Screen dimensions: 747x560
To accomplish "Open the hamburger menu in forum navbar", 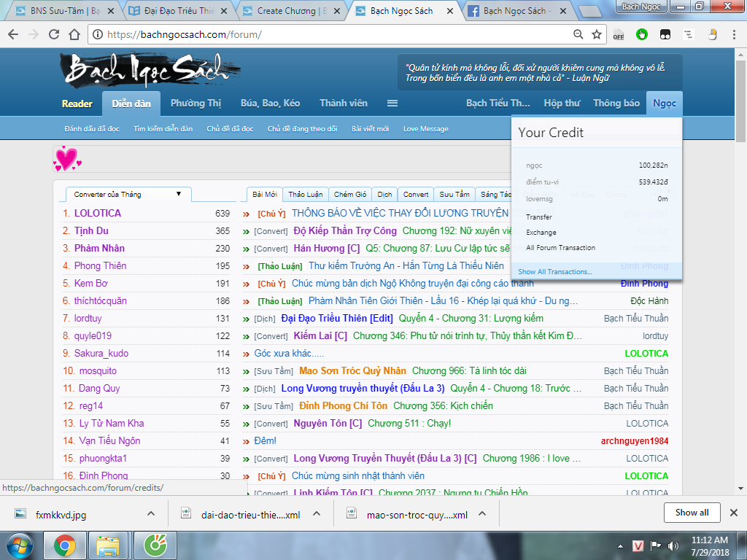I will pyautogui.click(x=392, y=104).
